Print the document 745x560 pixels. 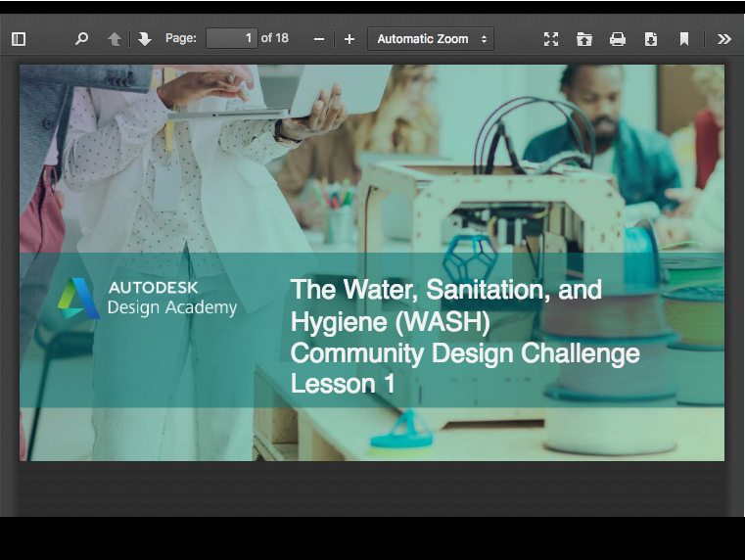[618, 39]
